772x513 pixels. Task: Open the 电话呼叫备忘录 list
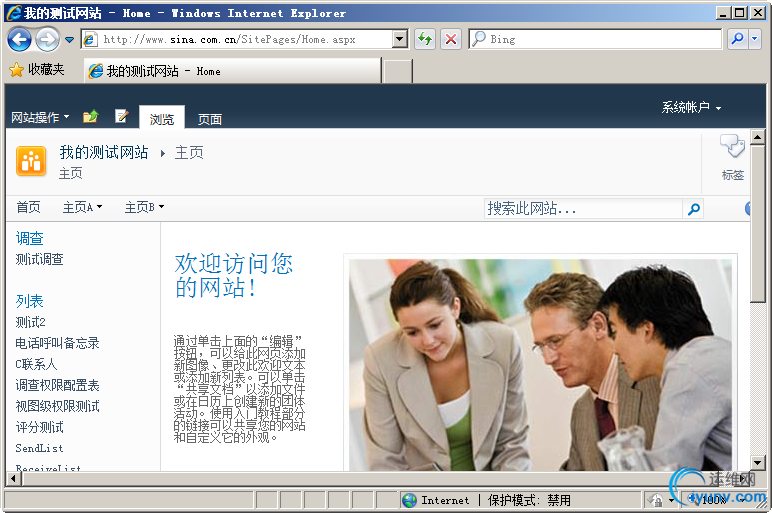(58, 343)
